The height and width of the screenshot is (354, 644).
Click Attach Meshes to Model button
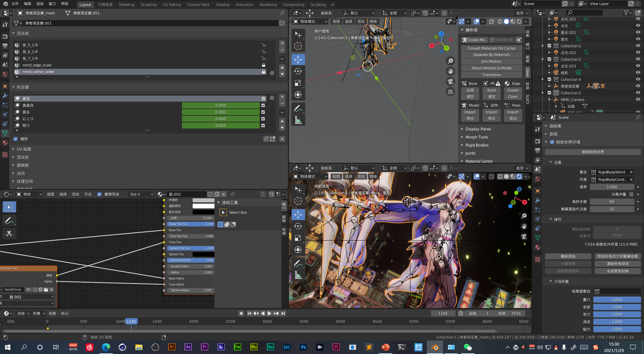coord(491,68)
